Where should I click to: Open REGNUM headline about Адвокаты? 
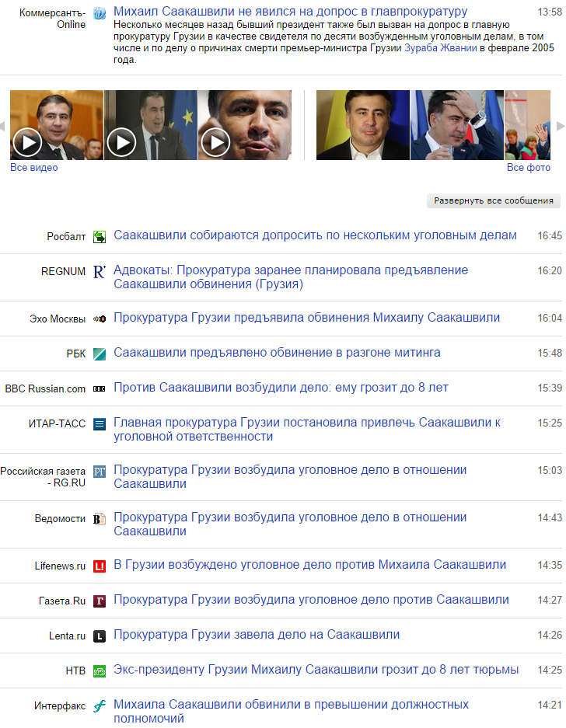(x=291, y=277)
